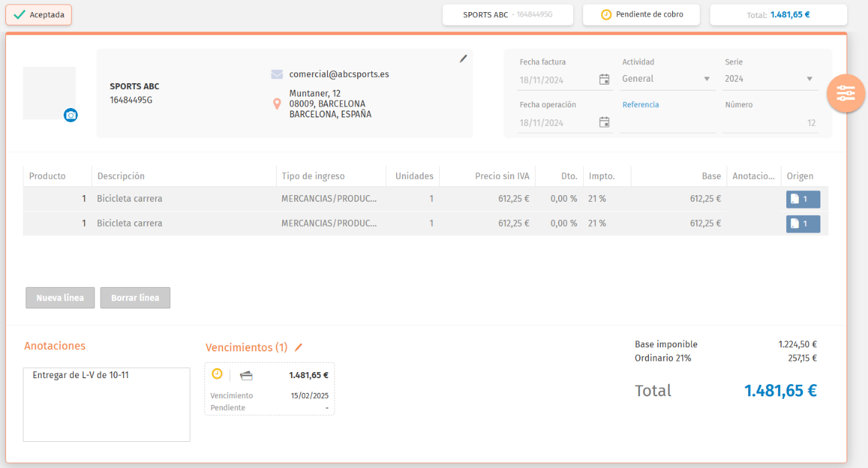
Task: Click the Anotaciones text area
Action: click(107, 404)
